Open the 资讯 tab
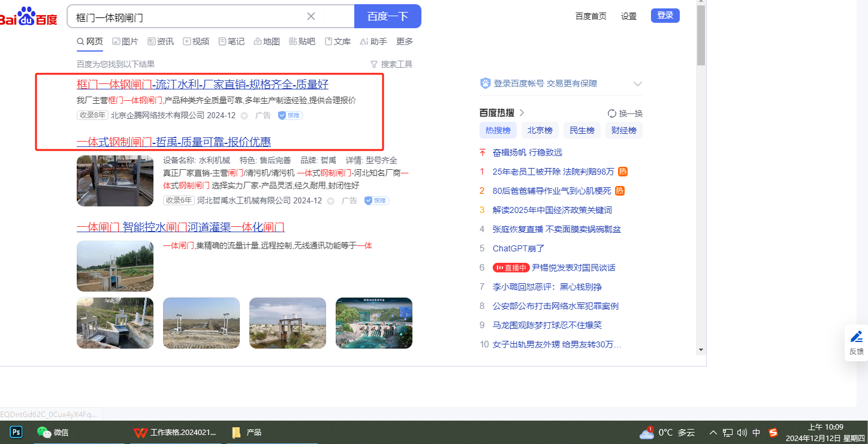This screenshot has height=444, width=868. 161,41
